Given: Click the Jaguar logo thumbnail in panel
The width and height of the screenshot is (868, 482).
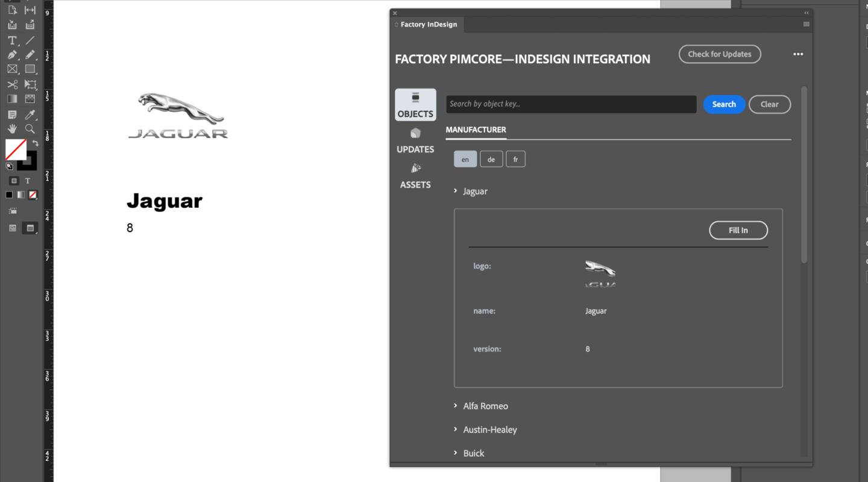Looking at the screenshot, I should tap(600, 274).
